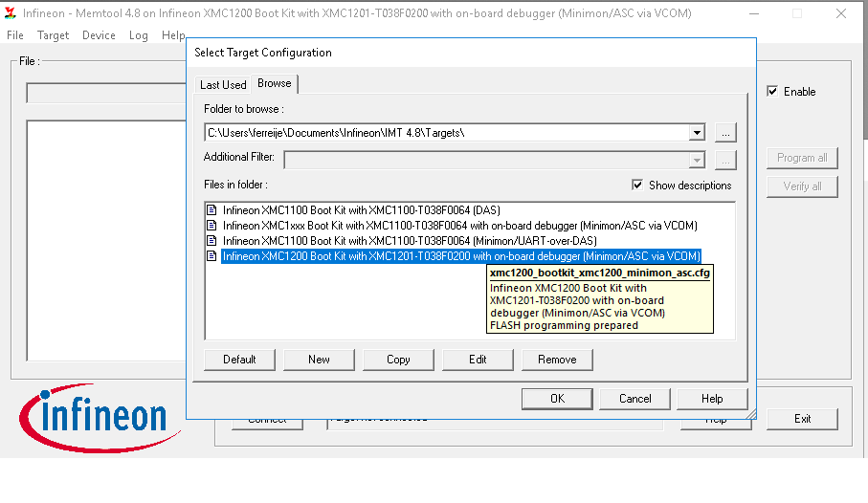
Task: Click the file icon beside XMC1xxx Boot Kit entry
Action: 211,226
